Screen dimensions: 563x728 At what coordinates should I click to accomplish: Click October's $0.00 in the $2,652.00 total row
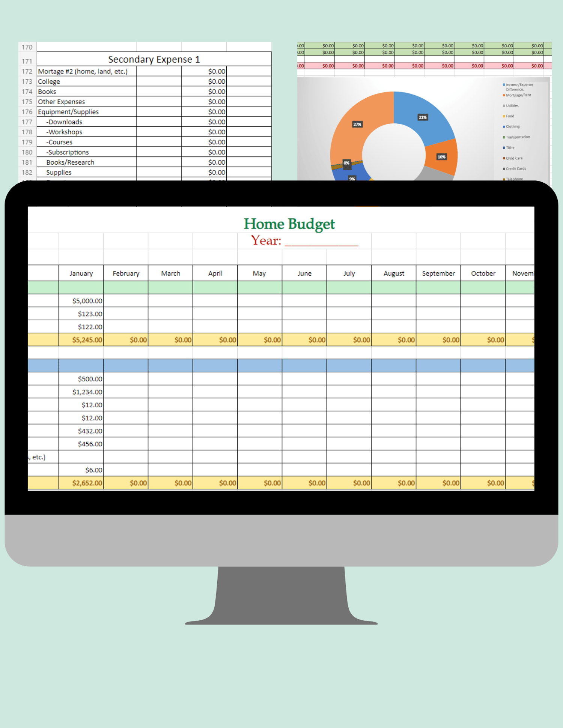point(483,483)
